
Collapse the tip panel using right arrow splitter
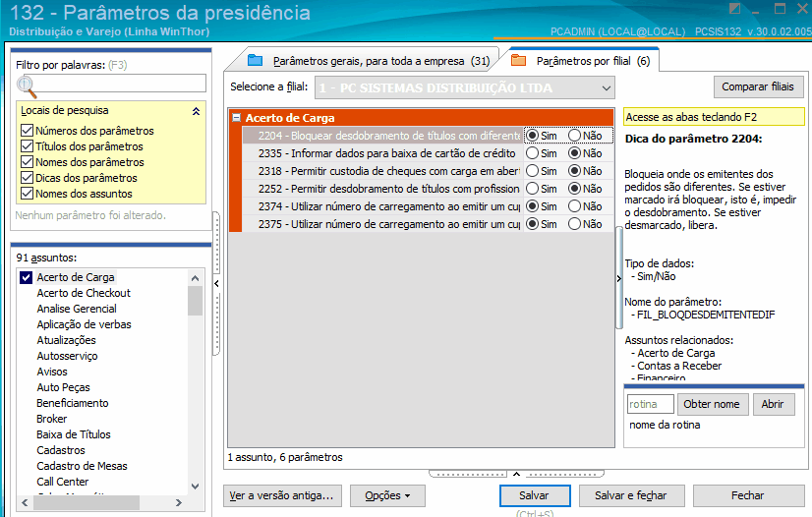(x=619, y=278)
